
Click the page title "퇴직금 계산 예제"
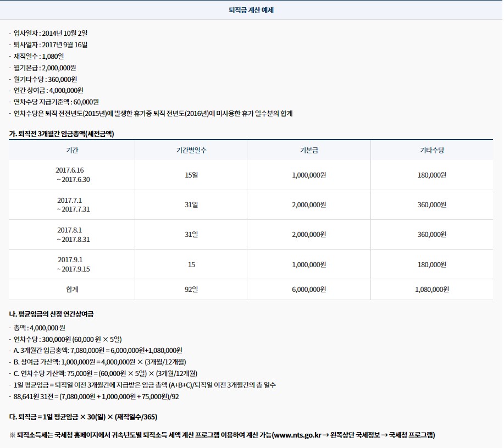pyautogui.click(x=251, y=10)
